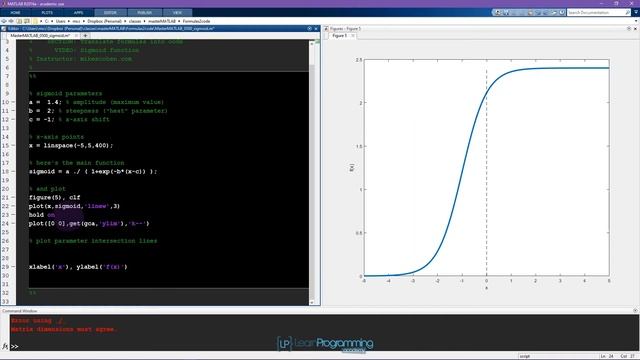Open the Editor panel actions dropdown
Screen dimensions: 640x360
click(x=309, y=29)
